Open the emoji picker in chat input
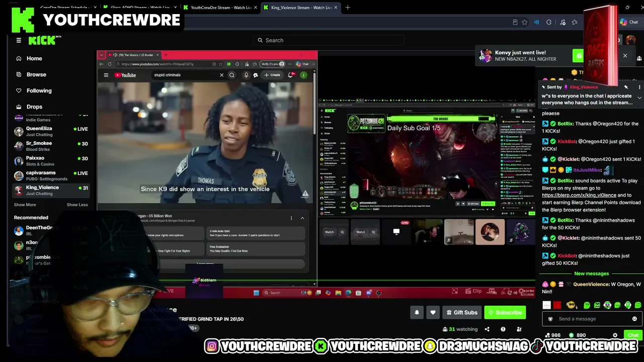The height and width of the screenshot is (362, 644). tap(634, 319)
